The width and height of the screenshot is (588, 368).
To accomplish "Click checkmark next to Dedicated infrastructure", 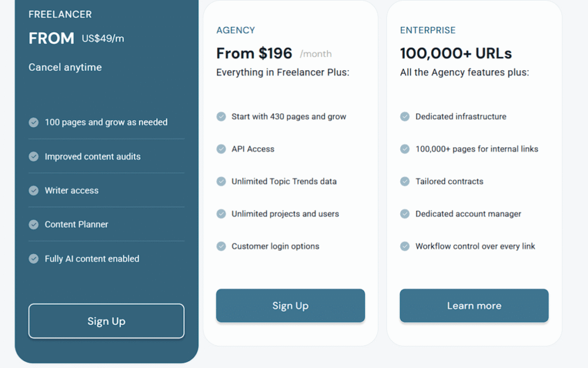I will 405,116.
